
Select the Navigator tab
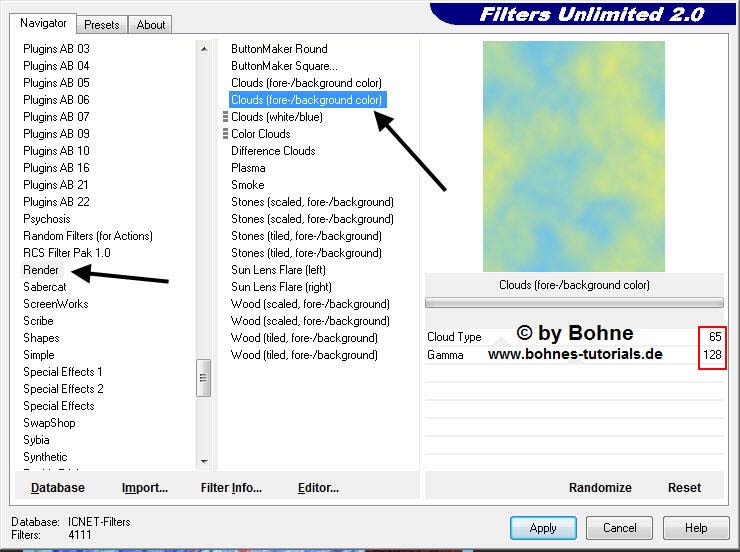44,23
